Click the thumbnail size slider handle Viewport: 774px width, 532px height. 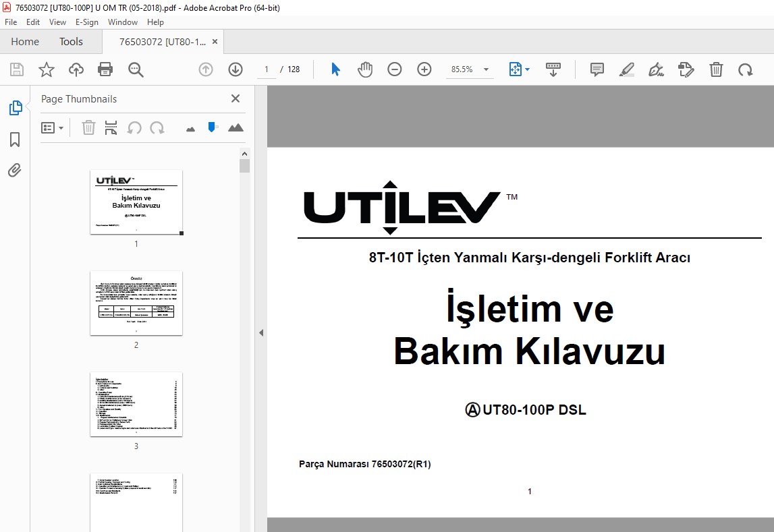[x=213, y=127]
